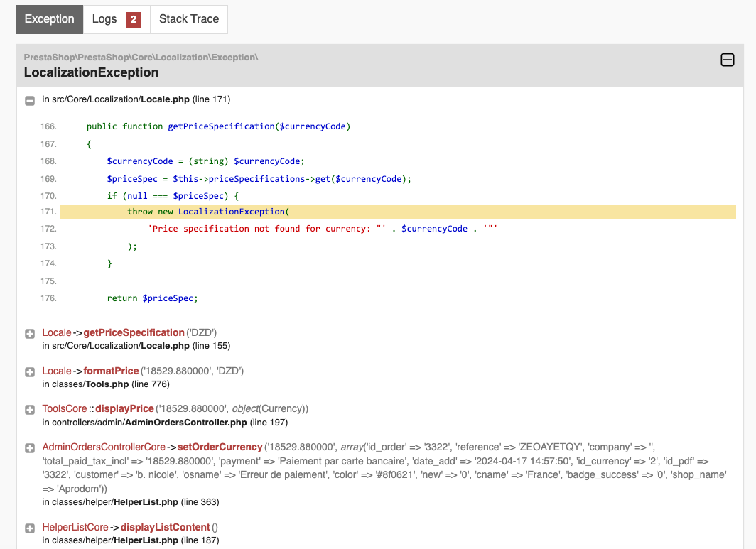Image resolution: width=756 pixels, height=549 pixels.
Task: Expand the Locale->formatPrice trace entry
Action: tap(30, 372)
